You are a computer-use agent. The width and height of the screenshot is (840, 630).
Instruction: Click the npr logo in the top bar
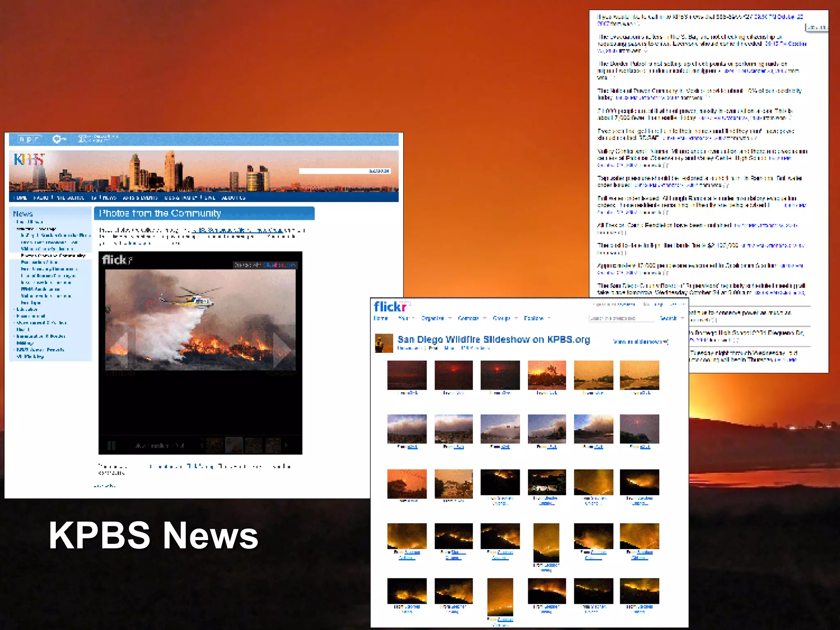pyautogui.click(x=30, y=139)
